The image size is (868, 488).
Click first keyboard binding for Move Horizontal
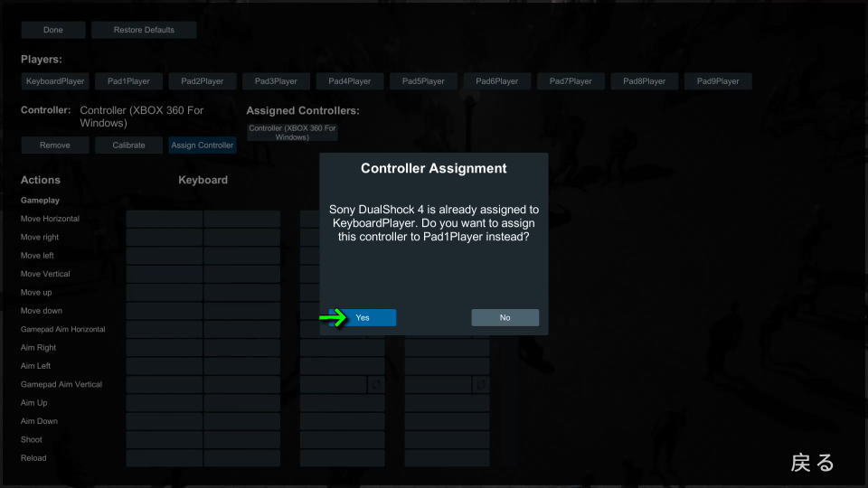pos(164,219)
